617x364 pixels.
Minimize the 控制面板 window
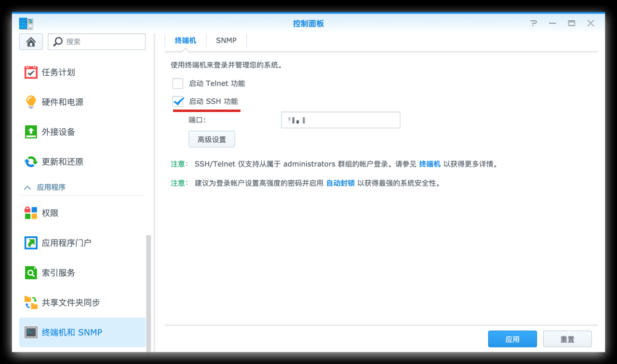552,23
